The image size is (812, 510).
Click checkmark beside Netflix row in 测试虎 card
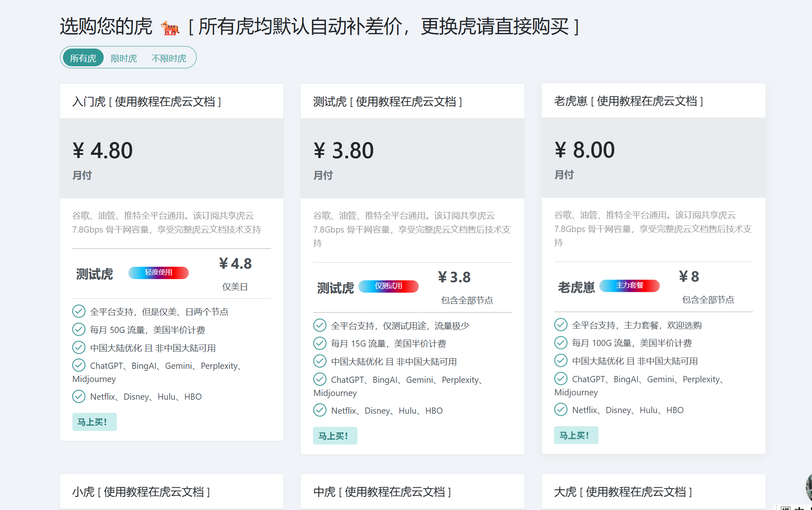(x=320, y=410)
